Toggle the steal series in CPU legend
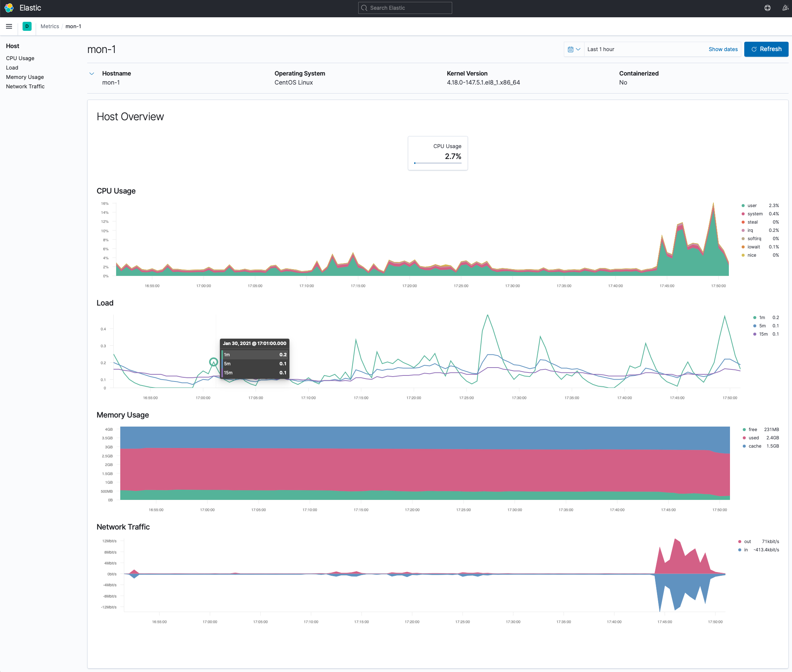Viewport: 792px width, 672px height. pyautogui.click(x=760, y=222)
